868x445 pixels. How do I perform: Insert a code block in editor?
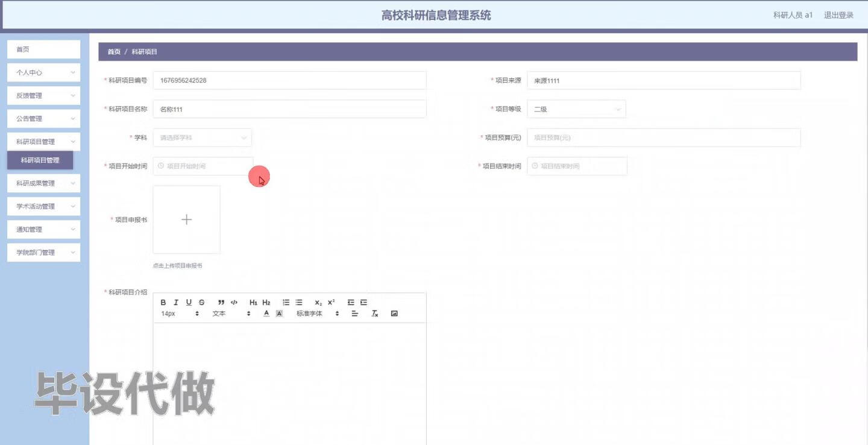[234, 302]
